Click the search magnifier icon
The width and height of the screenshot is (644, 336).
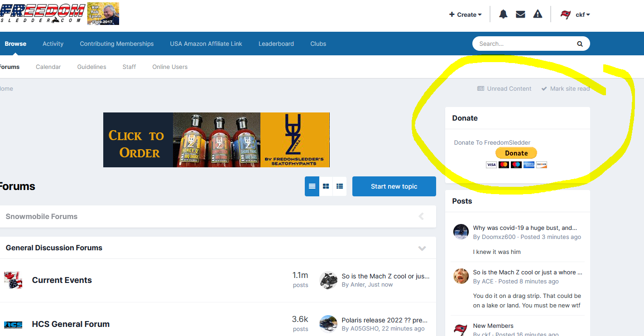coord(580,44)
